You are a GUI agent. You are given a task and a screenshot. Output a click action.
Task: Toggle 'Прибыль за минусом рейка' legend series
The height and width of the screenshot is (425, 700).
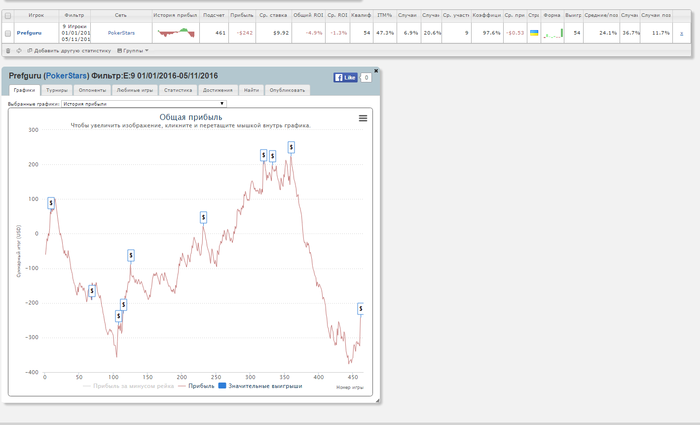click(x=129, y=386)
